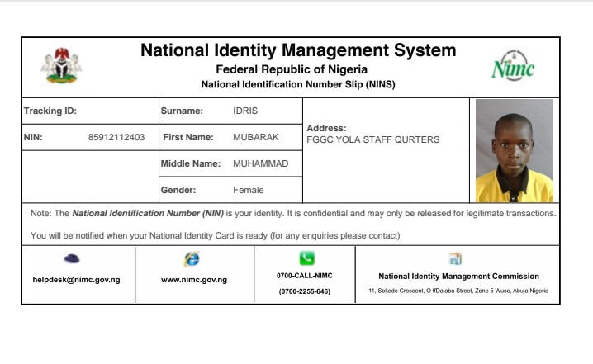Click the icon above the helpdesk email

(x=71, y=258)
